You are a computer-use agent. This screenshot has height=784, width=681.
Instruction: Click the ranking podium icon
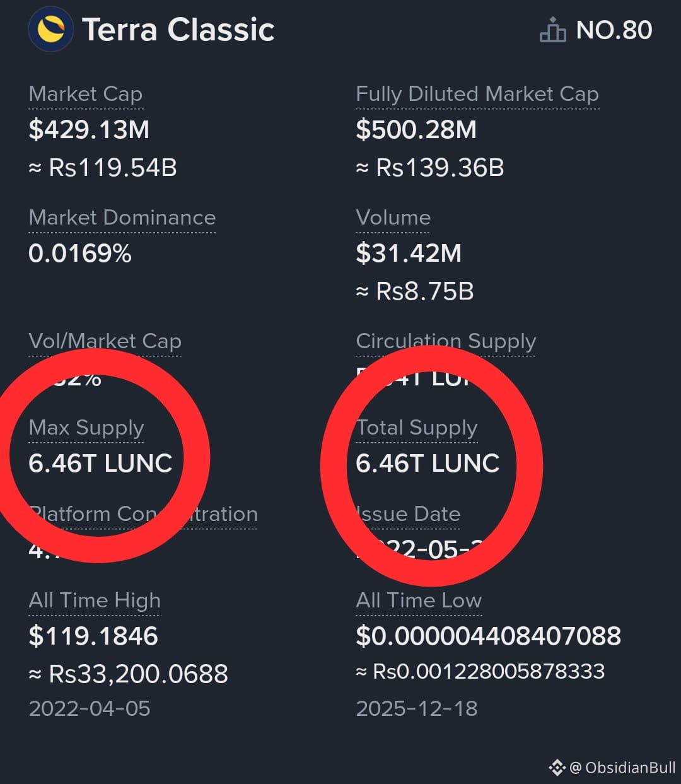tap(552, 30)
